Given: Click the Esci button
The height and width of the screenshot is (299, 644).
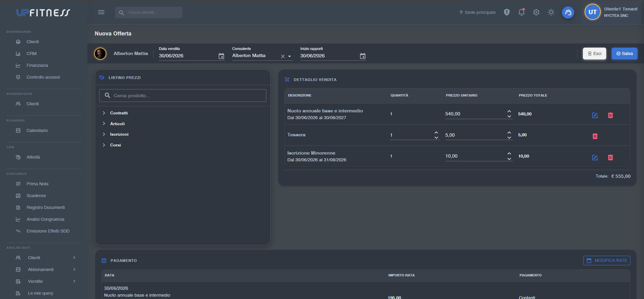Looking at the screenshot, I should pos(595,54).
